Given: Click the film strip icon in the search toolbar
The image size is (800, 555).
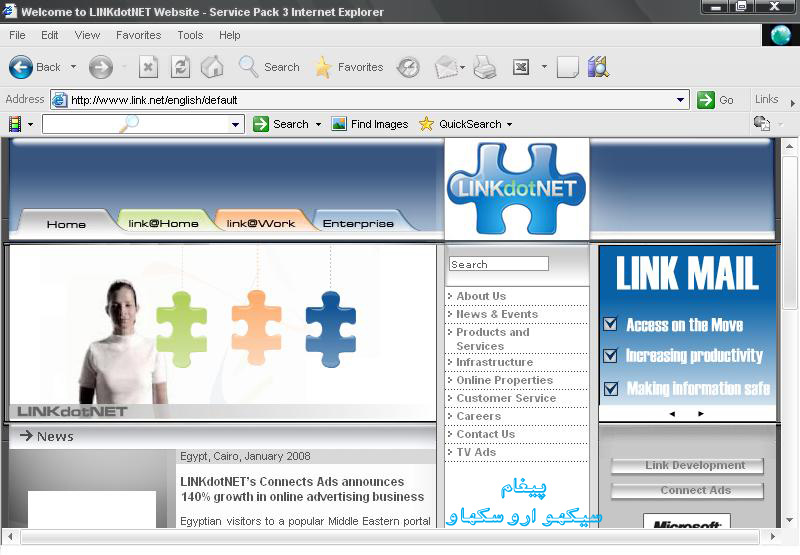Looking at the screenshot, I should click(x=15, y=124).
